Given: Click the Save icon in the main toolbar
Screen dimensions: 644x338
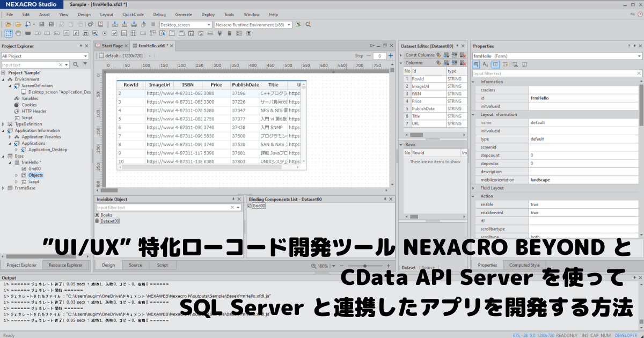Looking at the screenshot, I should pyautogui.click(x=41, y=24).
